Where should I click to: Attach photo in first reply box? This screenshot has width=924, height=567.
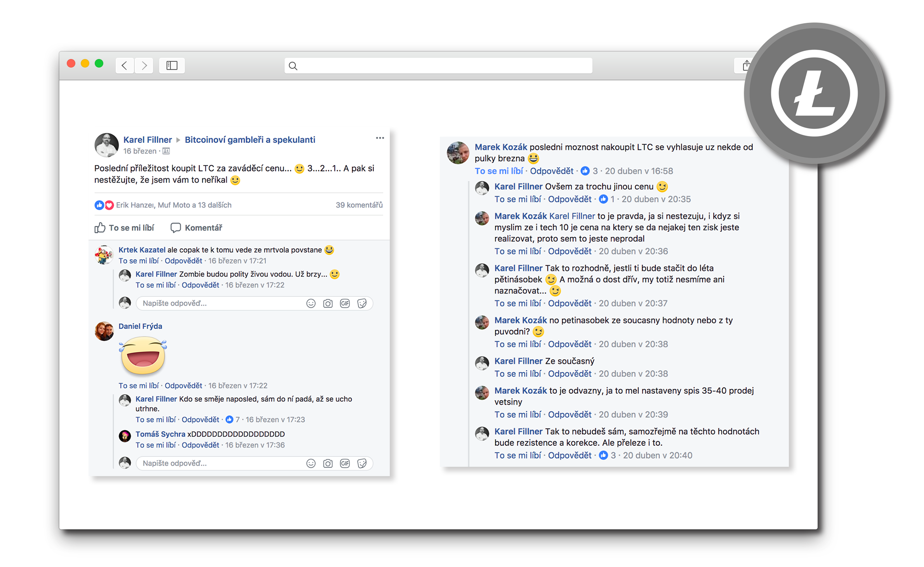(328, 303)
